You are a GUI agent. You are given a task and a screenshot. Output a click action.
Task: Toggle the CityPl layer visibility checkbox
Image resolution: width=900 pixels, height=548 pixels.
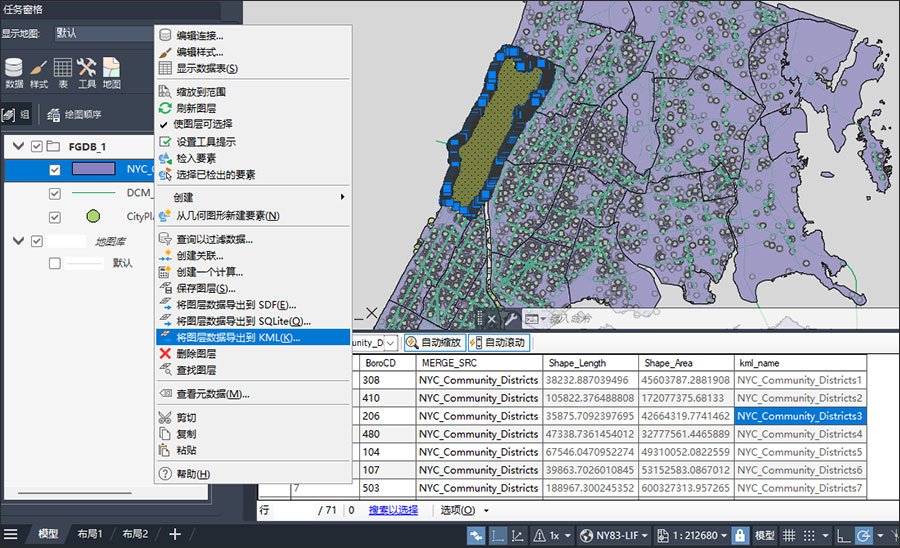[x=55, y=217]
